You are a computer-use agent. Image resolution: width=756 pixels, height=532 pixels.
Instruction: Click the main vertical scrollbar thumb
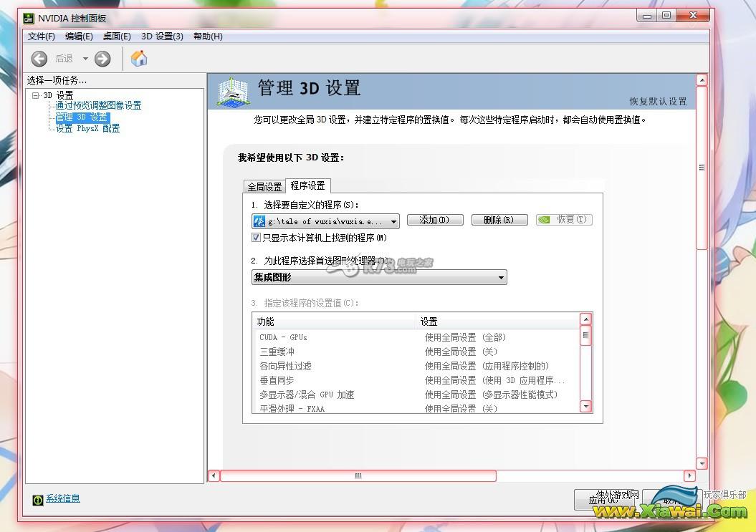(x=702, y=168)
